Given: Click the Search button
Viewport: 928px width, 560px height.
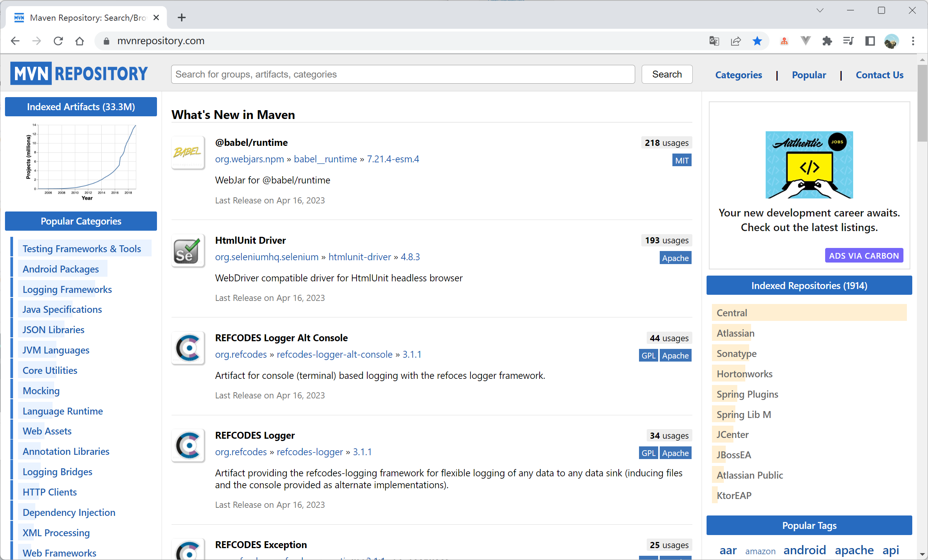Looking at the screenshot, I should coord(667,74).
